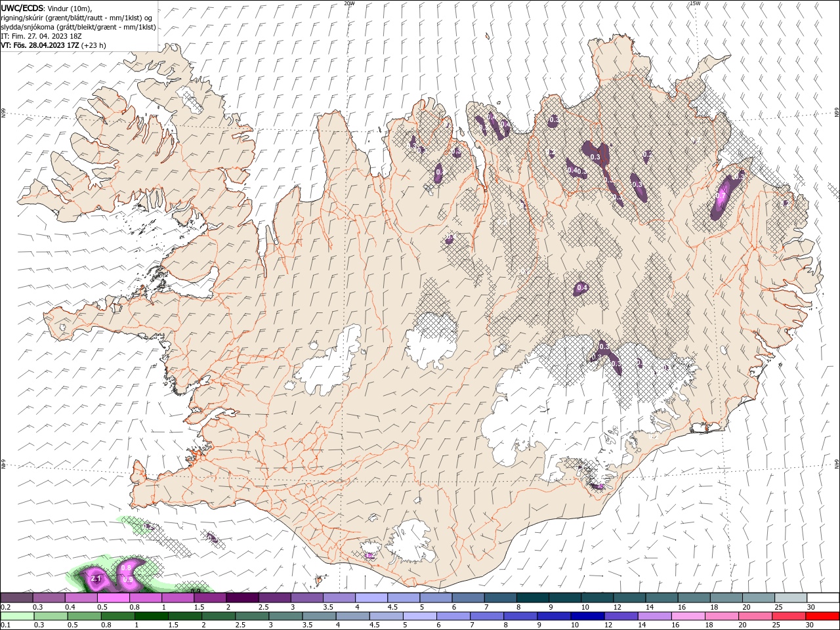Click the light green first swatch, lower legend
The width and height of the screenshot is (840, 630).
pos(17,616)
